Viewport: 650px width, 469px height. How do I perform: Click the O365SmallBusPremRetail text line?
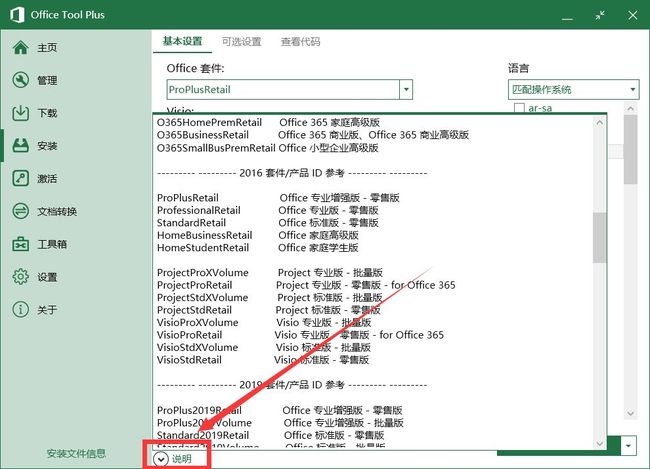pos(267,148)
